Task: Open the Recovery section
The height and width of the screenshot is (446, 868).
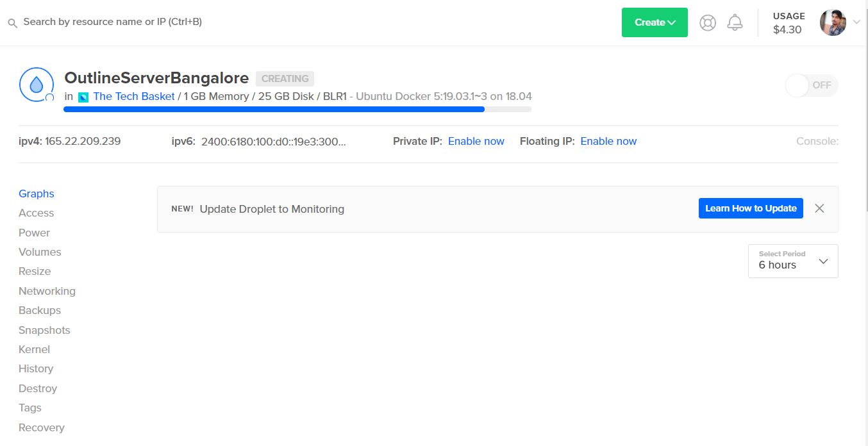Action: click(42, 427)
